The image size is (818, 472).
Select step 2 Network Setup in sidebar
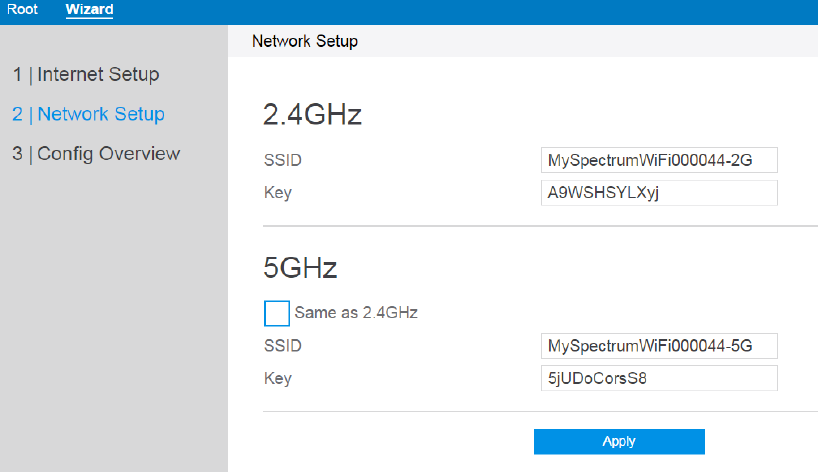click(x=88, y=114)
